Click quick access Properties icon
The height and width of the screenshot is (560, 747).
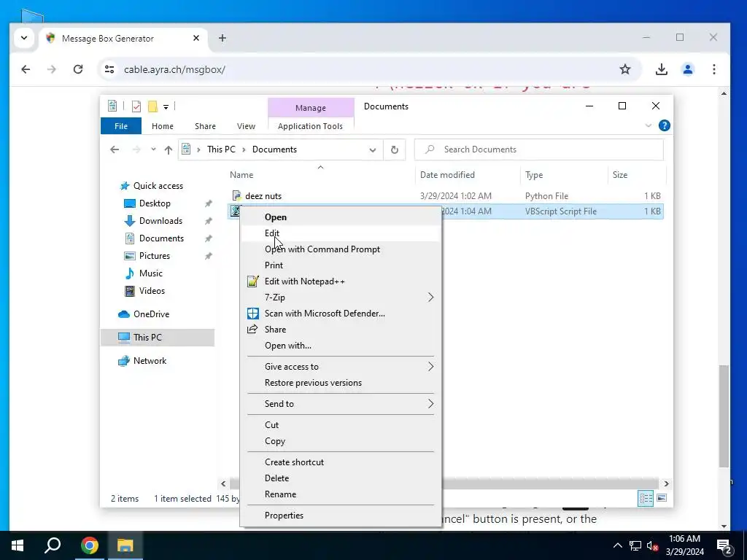[136, 106]
